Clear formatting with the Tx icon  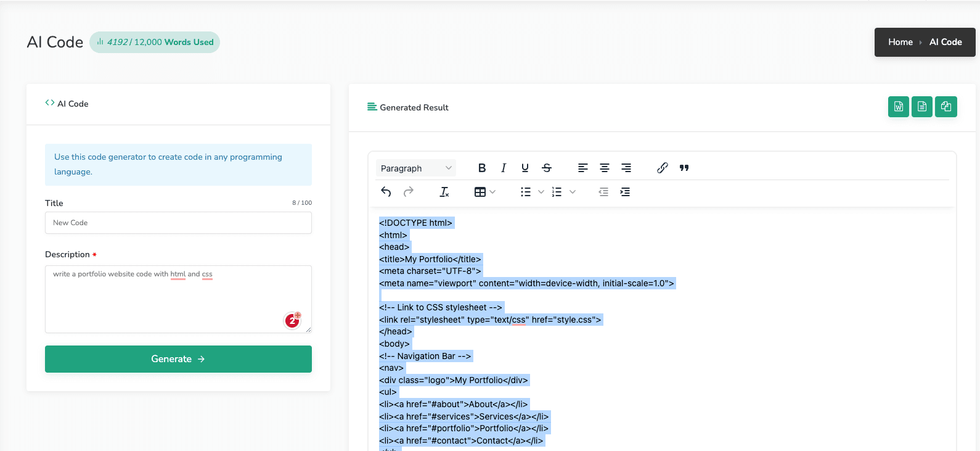444,192
